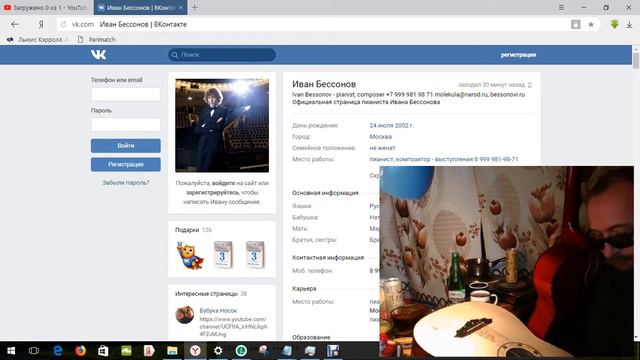Click the floppy disk taskbar icon
Image resolution: width=640 pixels, height=360 pixels.
[x=333, y=351]
